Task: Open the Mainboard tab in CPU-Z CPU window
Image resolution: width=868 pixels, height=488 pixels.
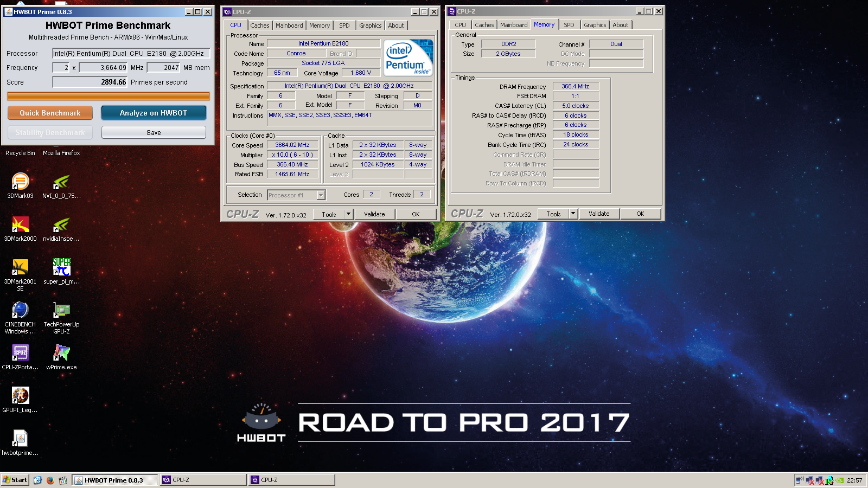Action: pos(289,25)
